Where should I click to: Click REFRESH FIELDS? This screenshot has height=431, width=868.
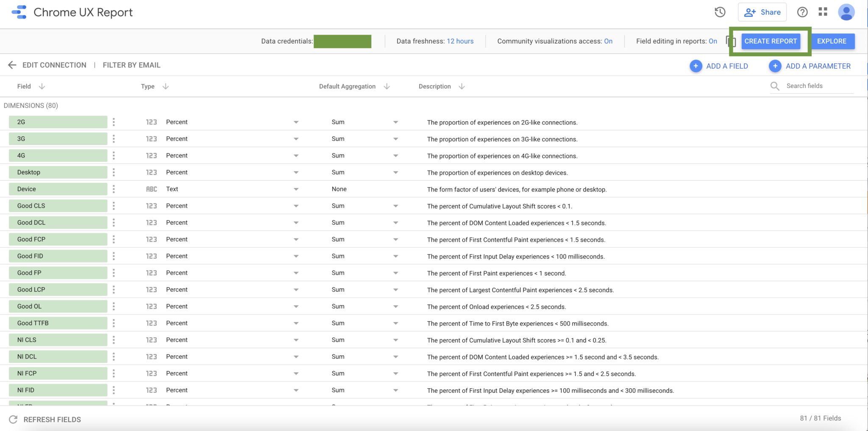pyautogui.click(x=45, y=420)
